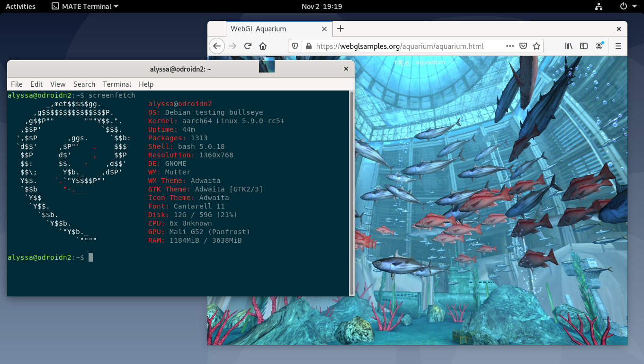The height and width of the screenshot is (364, 644).
Task: Click 'tdl.js - aquarium' page heading
Action: coord(420,62)
